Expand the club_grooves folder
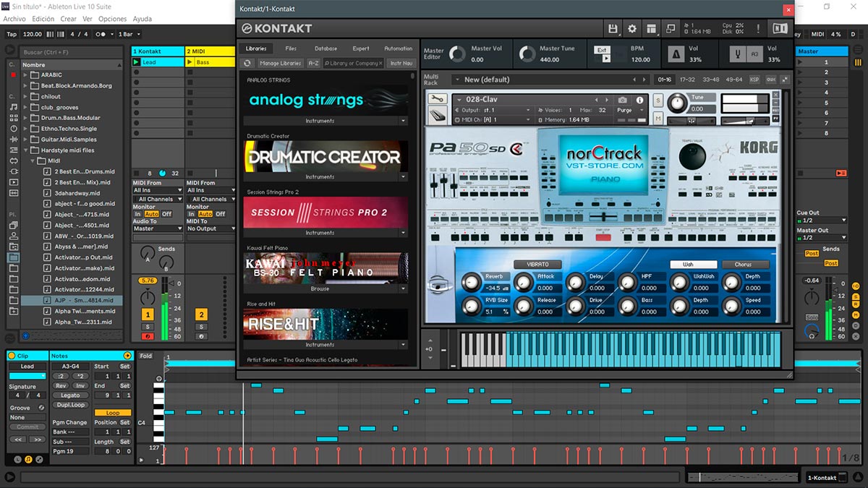Viewport: 868px width, 488px height. point(25,108)
